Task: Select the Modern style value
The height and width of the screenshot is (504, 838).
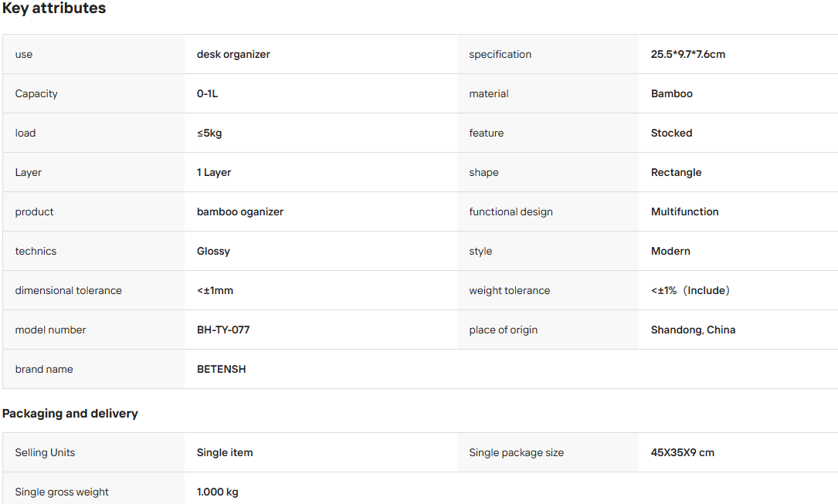Action: click(670, 252)
